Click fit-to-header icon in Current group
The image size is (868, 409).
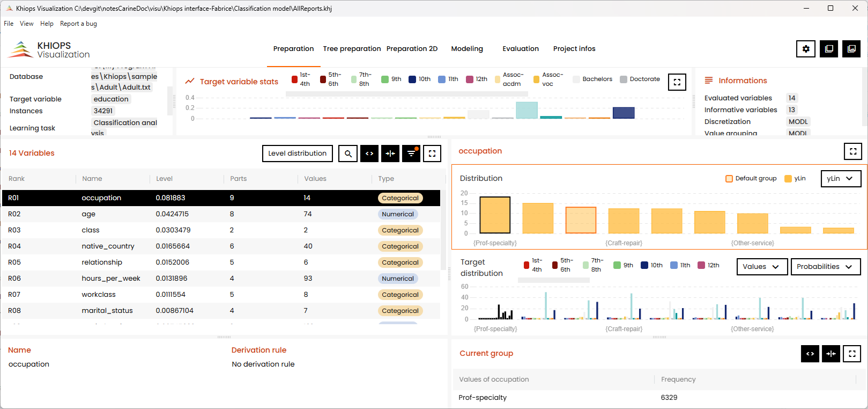(810, 354)
